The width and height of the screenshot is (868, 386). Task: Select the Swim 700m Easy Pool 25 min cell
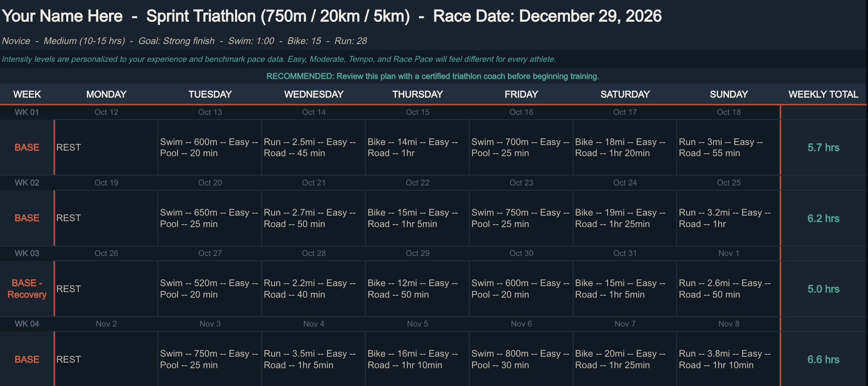coord(521,147)
